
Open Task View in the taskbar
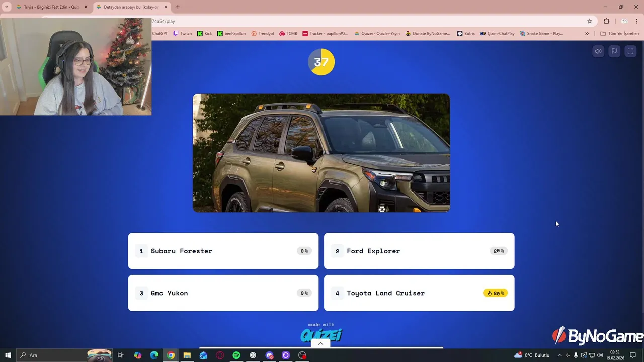121,355
